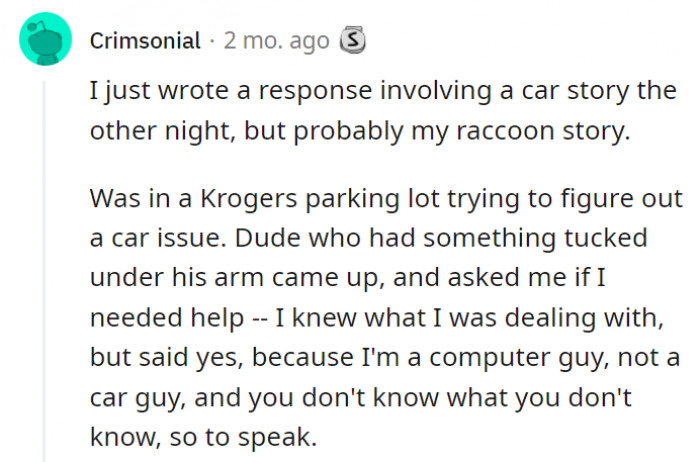Open the Crimsonial username profile link
The width and height of the screenshot is (700, 462).
click(x=145, y=41)
